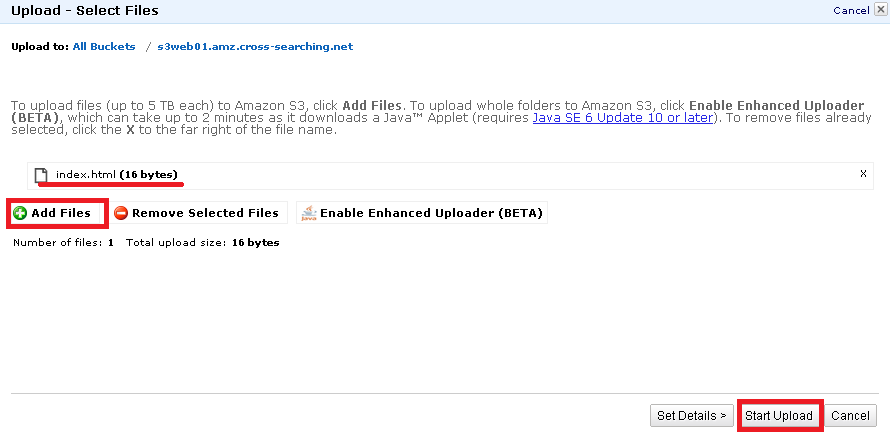Click the X icon beside the top Cancel
Screen dimensions: 890x437
pos(878,11)
